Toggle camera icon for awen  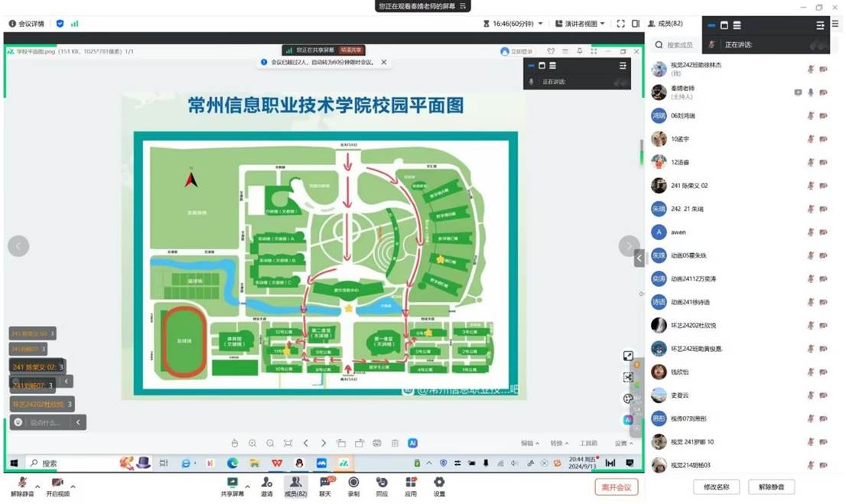(823, 232)
